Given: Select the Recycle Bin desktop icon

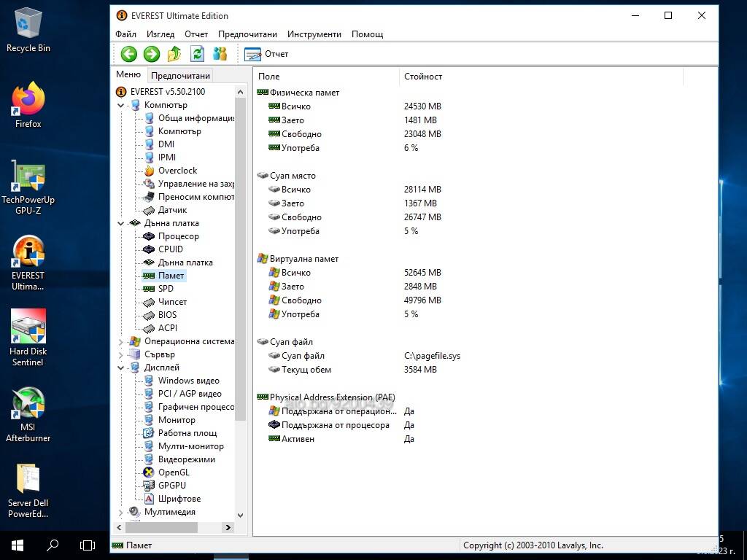Looking at the screenshot, I should [x=28, y=30].
